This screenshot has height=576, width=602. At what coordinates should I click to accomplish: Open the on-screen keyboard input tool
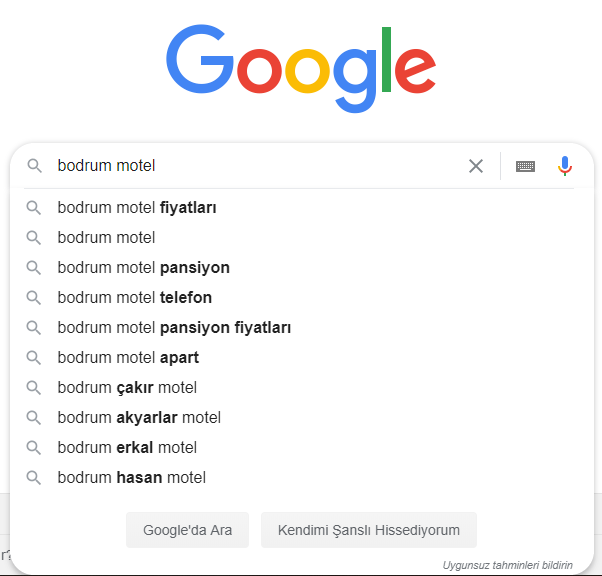525,167
